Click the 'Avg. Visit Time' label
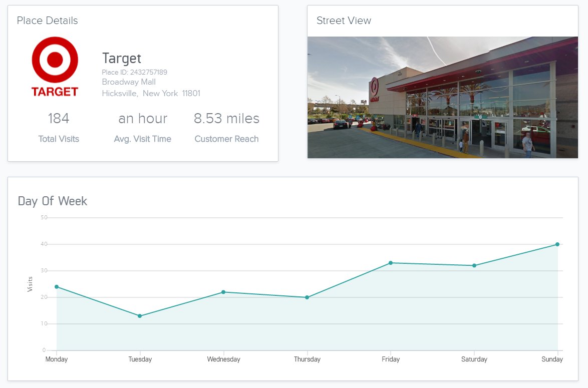 (x=143, y=139)
